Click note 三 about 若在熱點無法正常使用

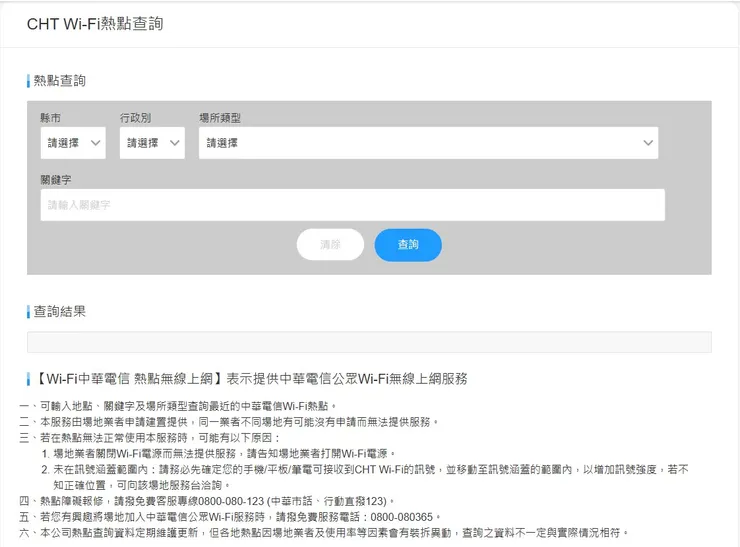[x=150, y=438]
